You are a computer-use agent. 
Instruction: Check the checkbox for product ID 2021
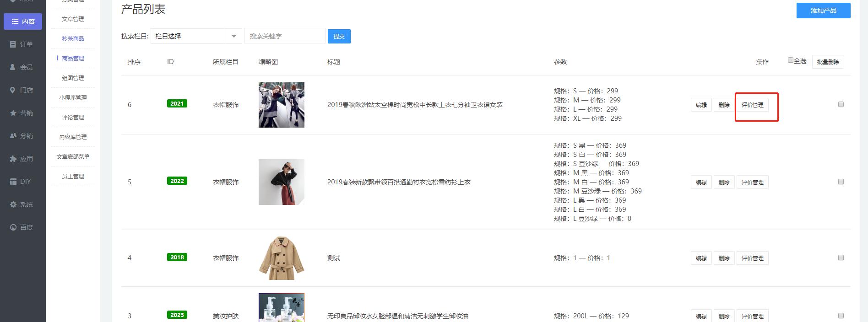(x=841, y=104)
